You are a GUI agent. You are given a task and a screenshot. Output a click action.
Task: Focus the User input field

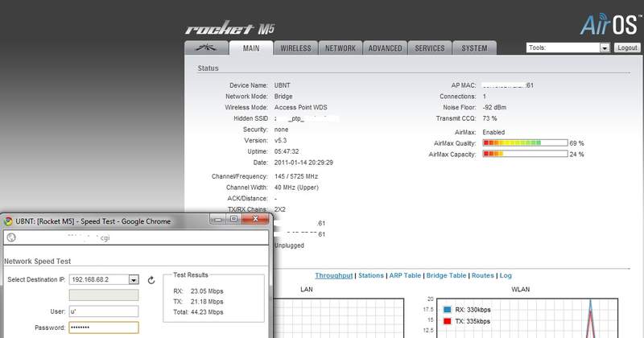[104, 311]
